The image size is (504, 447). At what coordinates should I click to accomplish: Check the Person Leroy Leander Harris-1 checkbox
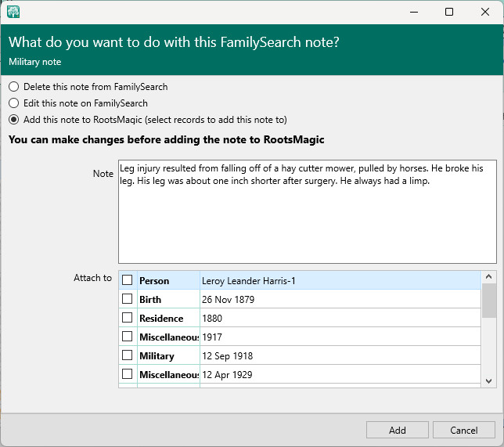tap(127, 281)
